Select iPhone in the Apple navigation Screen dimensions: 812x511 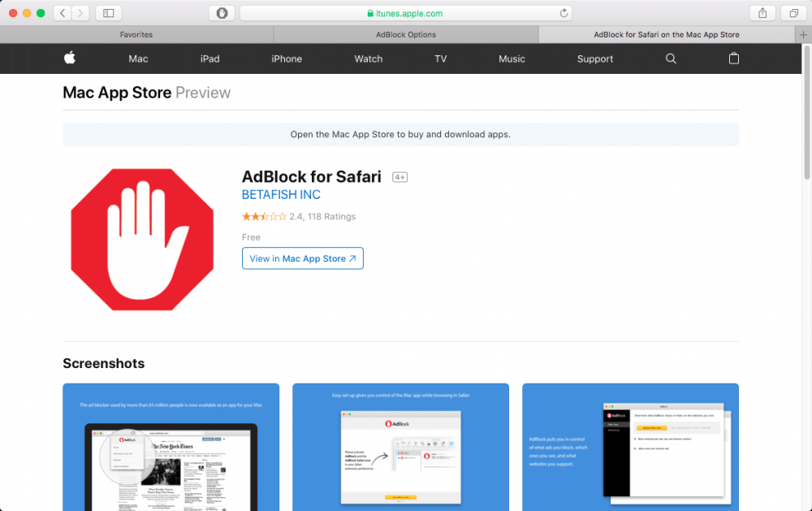287,58
